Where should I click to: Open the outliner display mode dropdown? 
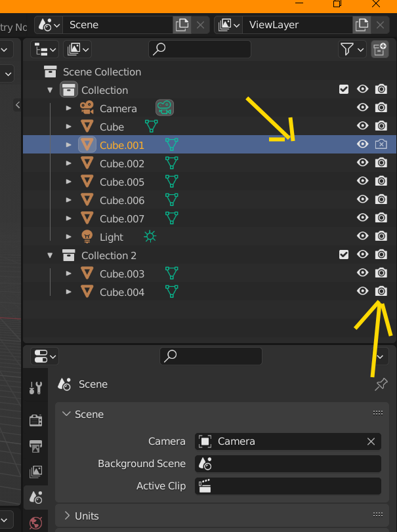coord(79,49)
